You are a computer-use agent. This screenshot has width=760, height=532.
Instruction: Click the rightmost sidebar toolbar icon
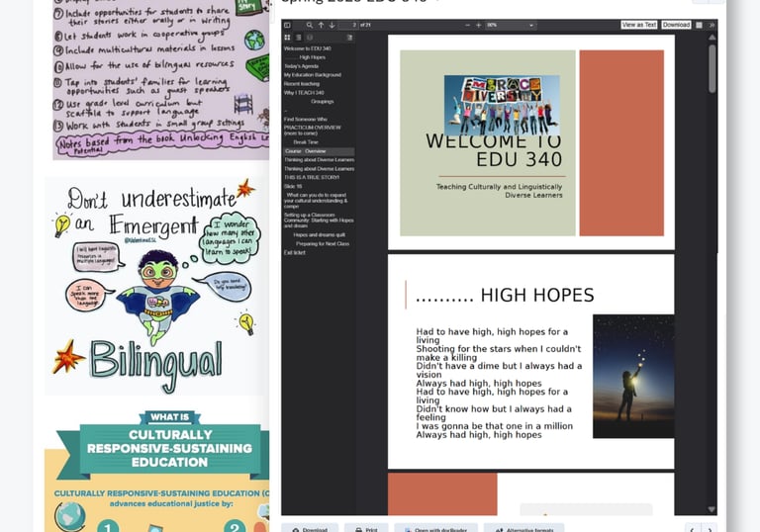(x=350, y=38)
